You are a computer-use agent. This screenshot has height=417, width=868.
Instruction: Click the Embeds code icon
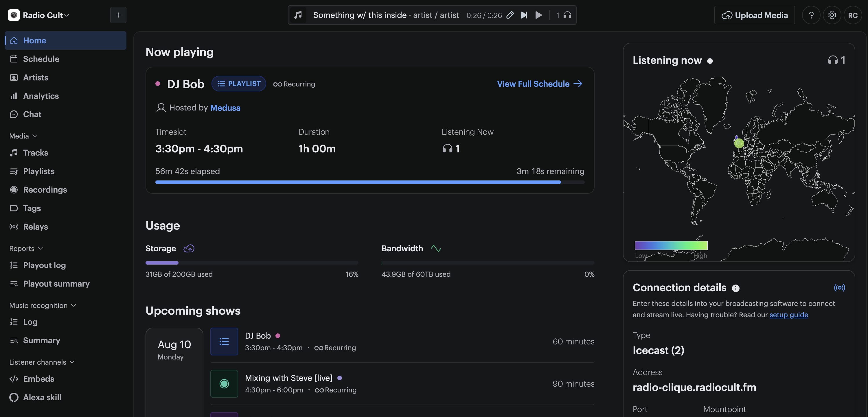[14, 379]
